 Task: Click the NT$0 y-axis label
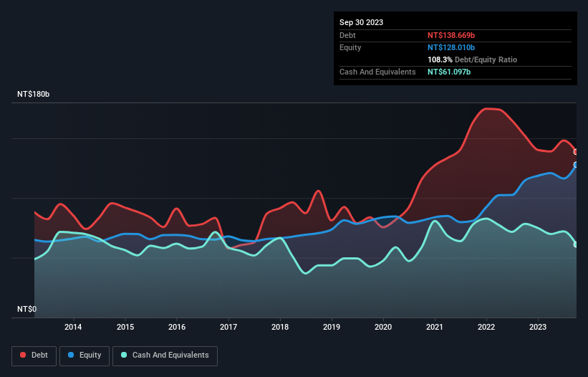tap(27, 309)
